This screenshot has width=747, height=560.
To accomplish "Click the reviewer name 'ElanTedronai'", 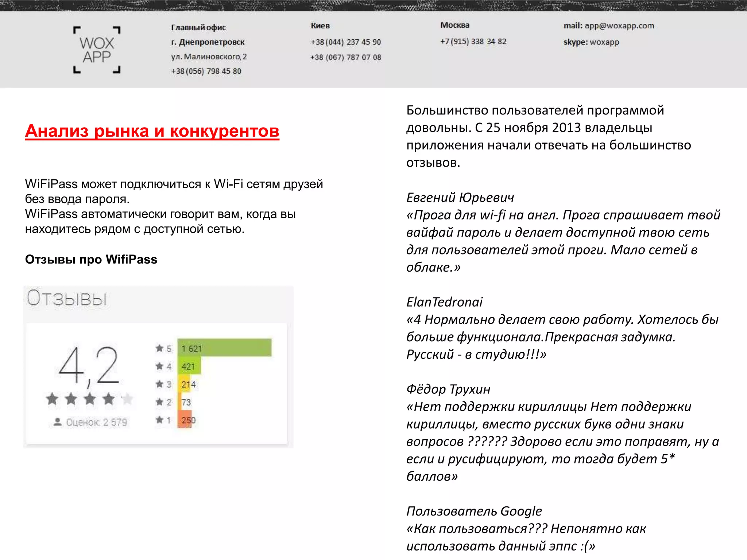I will tap(445, 302).
